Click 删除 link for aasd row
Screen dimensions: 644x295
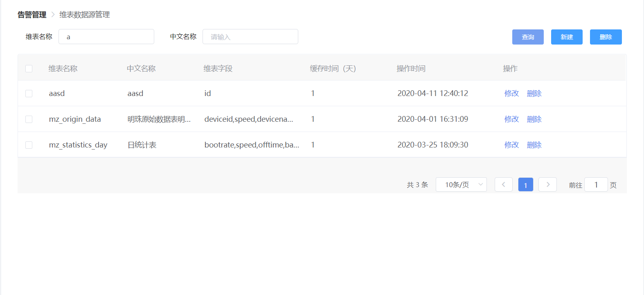tap(534, 94)
